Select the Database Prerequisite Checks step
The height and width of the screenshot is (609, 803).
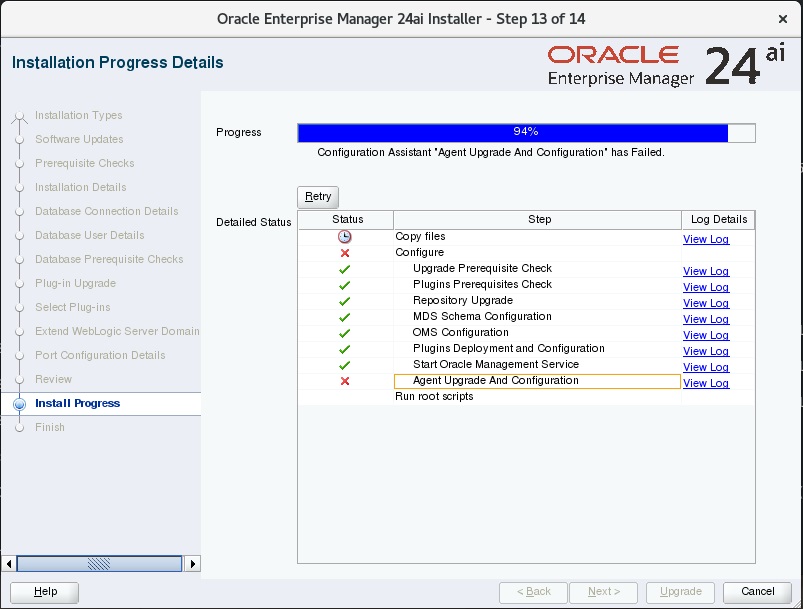point(109,260)
